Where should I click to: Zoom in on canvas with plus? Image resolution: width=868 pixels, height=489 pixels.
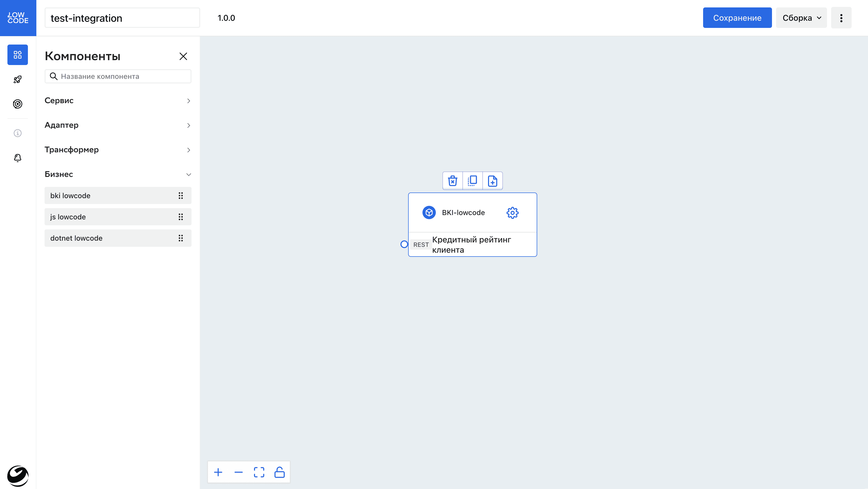[x=218, y=472]
